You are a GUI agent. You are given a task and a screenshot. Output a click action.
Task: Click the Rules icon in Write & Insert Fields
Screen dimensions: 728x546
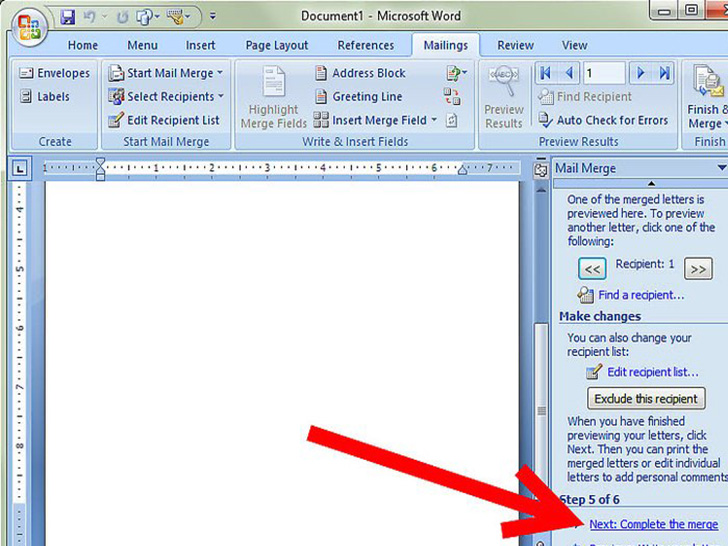(456, 73)
